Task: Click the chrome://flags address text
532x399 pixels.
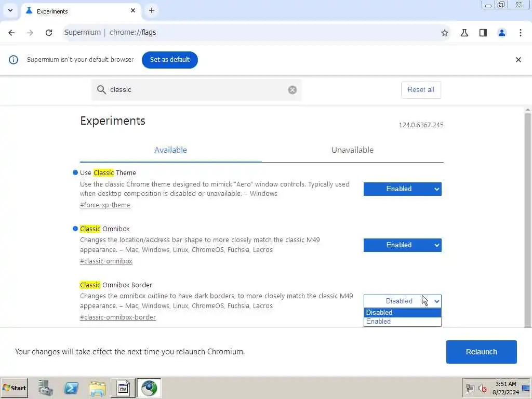Action: (x=132, y=32)
